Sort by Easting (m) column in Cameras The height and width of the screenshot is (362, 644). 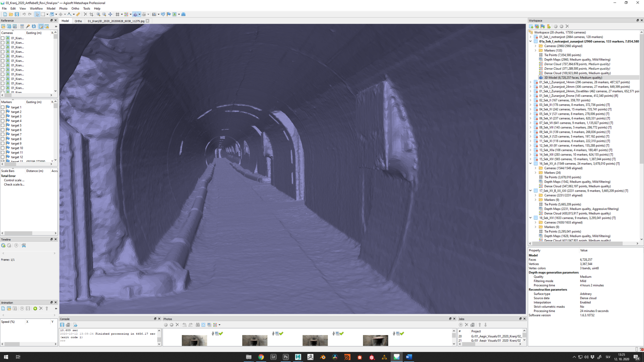point(34,33)
